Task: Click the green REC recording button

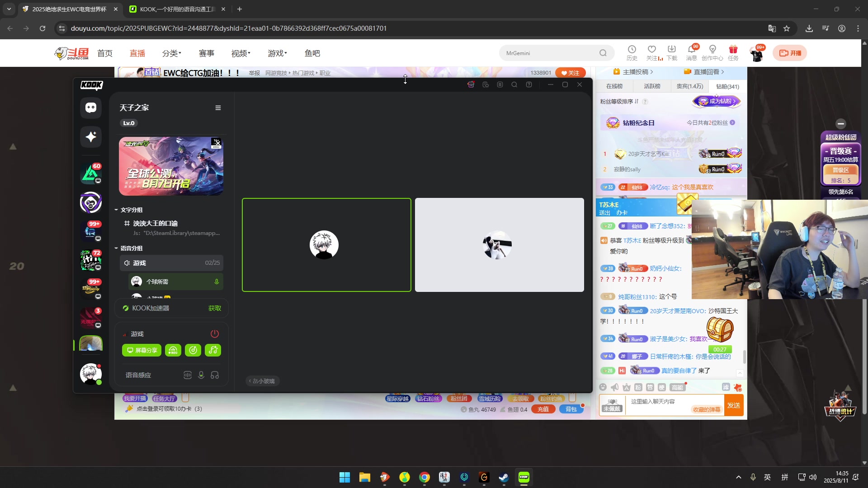Action: coord(173,350)
